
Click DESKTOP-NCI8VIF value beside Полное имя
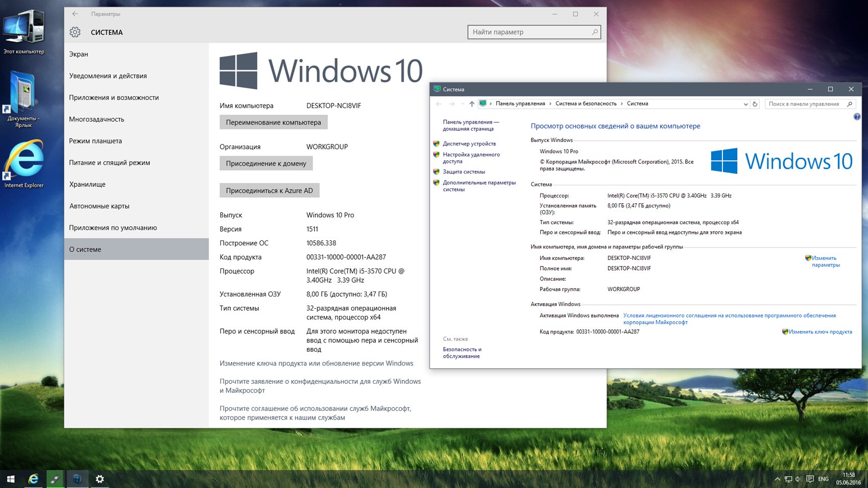(x=629, y=269)
